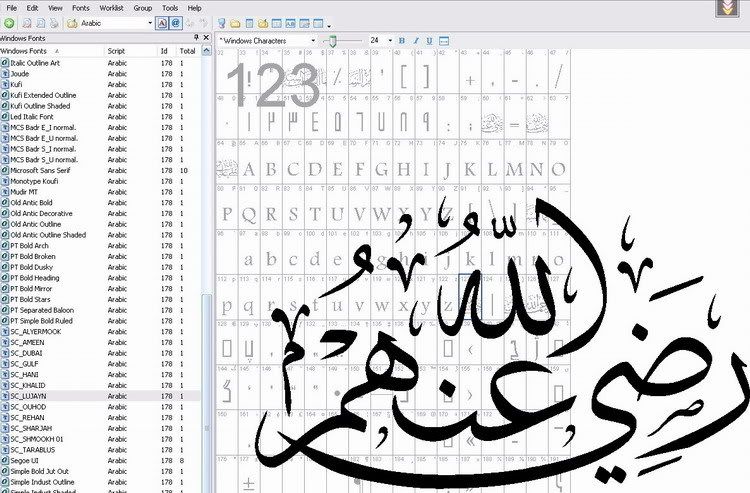Click the folder icon beside Arabic
This screenshot has width=750, height=493.
click(x=73, y=23)
